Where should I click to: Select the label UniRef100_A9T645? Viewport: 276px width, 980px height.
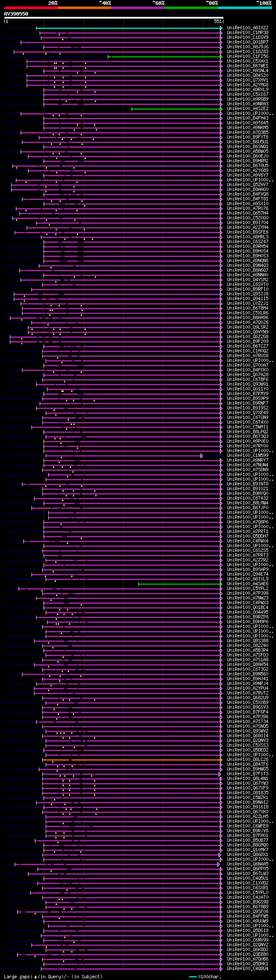point(248,123)
